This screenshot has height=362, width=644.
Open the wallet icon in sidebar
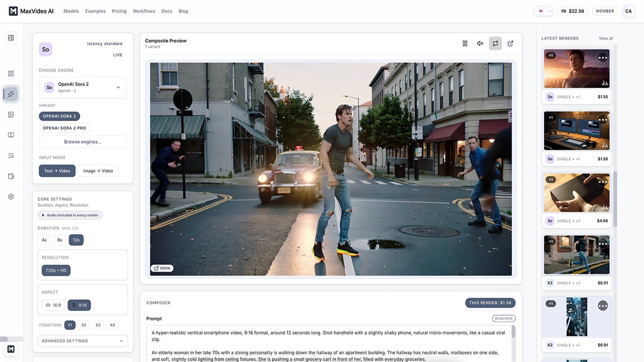tap(10, 175)
